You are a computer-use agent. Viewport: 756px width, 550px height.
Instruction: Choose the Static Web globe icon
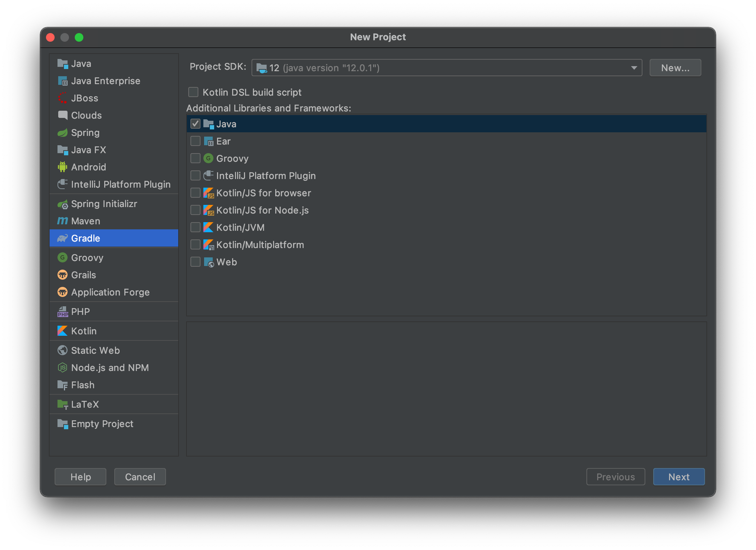coord(63,350)
